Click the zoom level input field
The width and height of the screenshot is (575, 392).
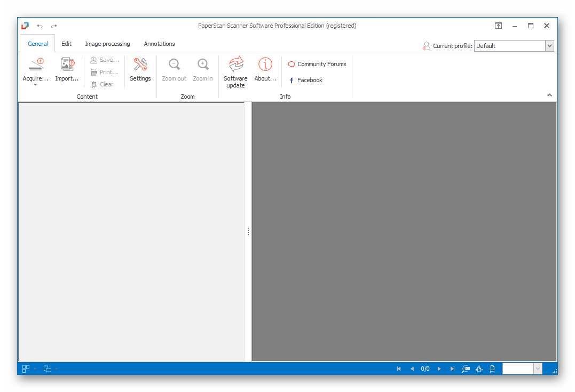point(518,369)
